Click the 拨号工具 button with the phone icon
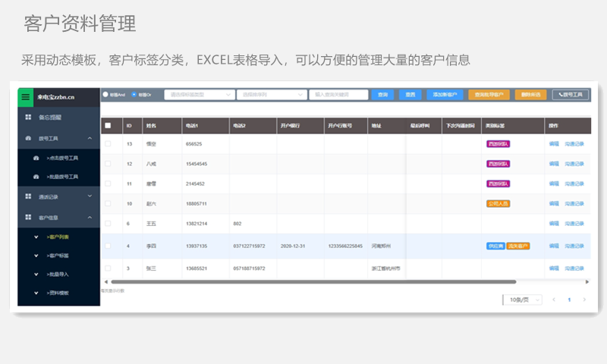Image resolution: width=607 pixels, height=364 pixels. pos(571,95)
